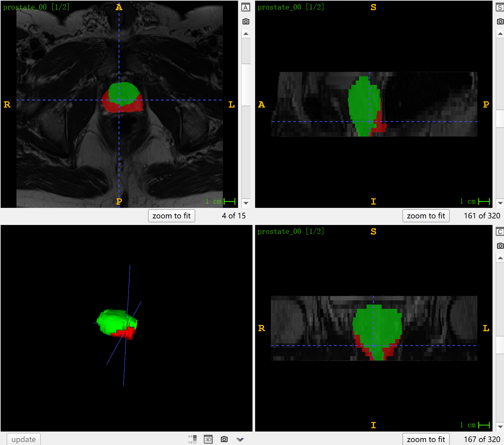Click zoom to fit under the sagittal view
Image resolution: width=504 pixels, height=445 pixels.
(426, 216)
